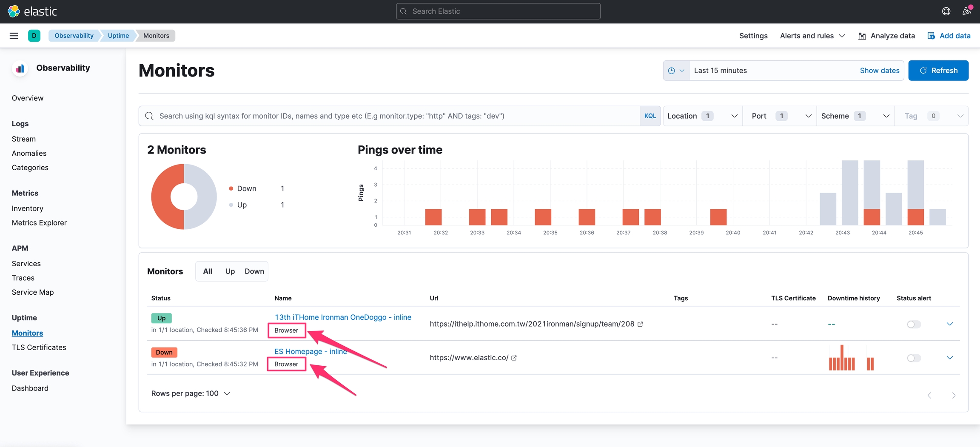Viewport: 980px width, 447px height.
Task: Click the Elastic logo in header
Action: tap(32, 11)
